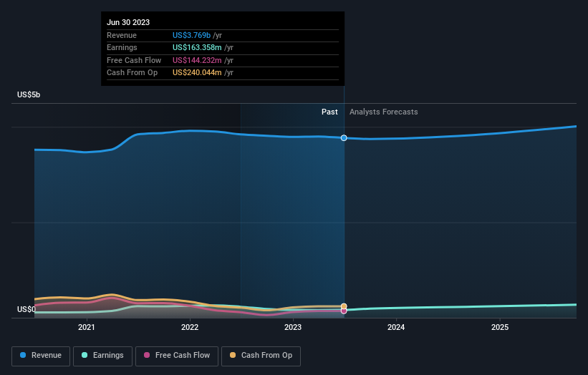The height and width of the screenshot is (375, 588).
Task: Click the US$5b y-axis label
Action: [29, 94]
